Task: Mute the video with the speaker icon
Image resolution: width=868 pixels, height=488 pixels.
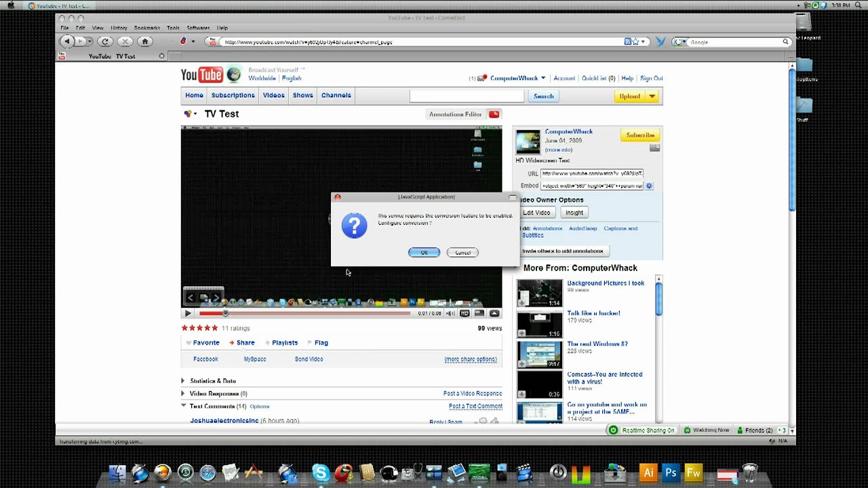Action: click(x=450, y=313)
